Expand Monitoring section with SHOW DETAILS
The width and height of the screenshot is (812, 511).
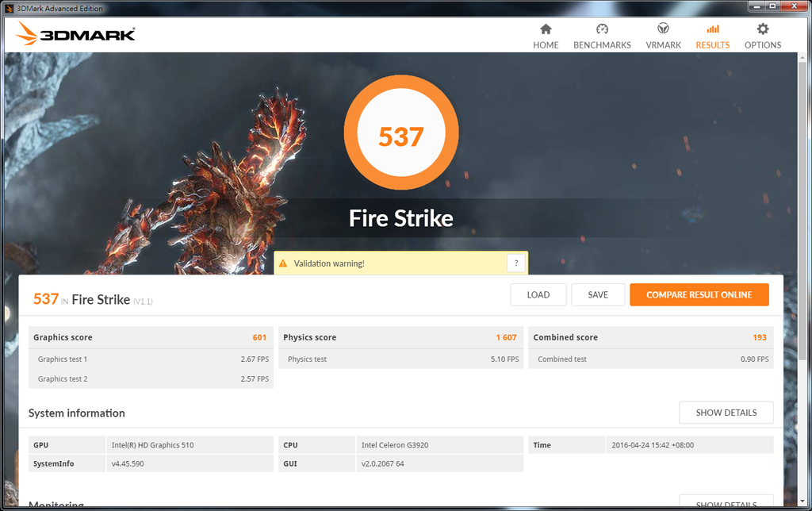click(x=726, y=503)
